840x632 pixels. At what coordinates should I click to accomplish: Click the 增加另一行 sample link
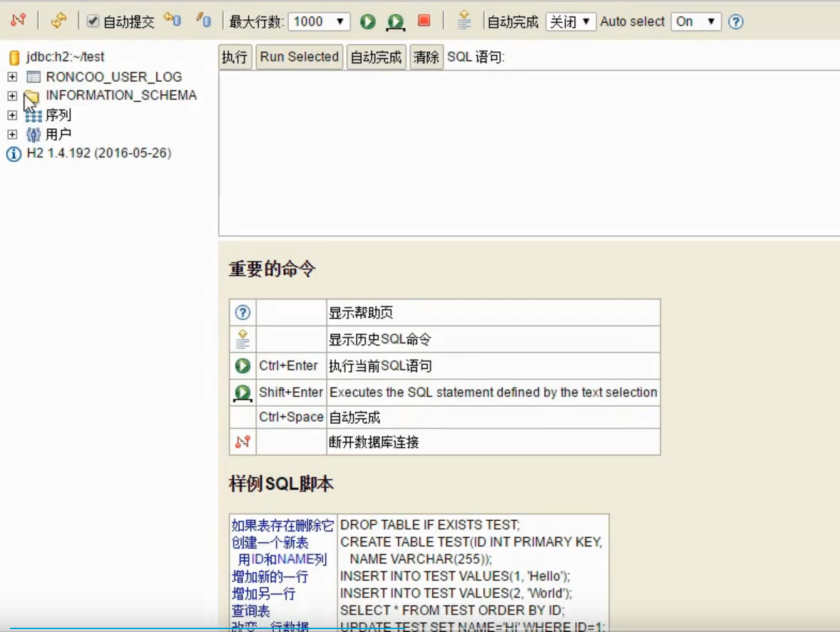click(264, 594)
